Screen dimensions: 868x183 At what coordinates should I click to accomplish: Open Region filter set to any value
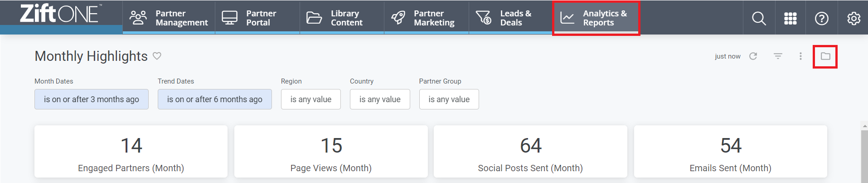click(x=311, y=99)
